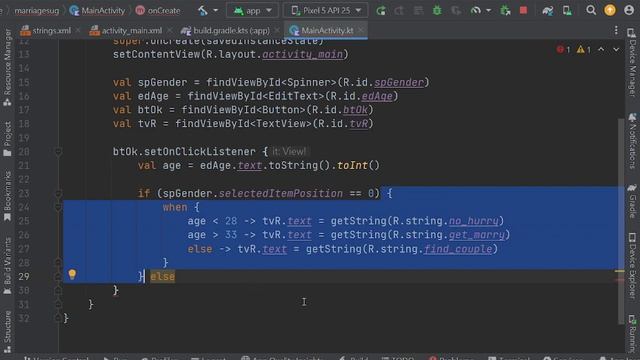Click the Sync Project with Gradle icon
This screenshot has height=360, width=640.
click(547, 11)
